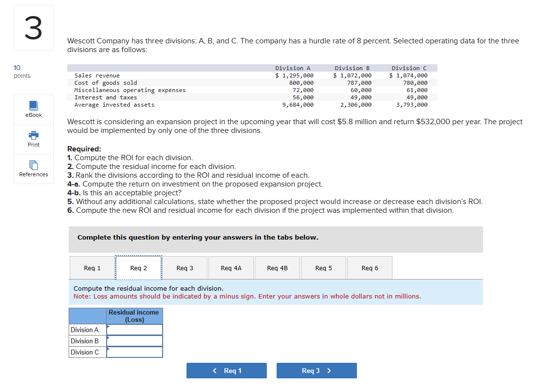Image resolution: width=560 pixels, height=392 pixels.
Task: Click the Miscellaneous operating expenses label
Action: [130, 90]
